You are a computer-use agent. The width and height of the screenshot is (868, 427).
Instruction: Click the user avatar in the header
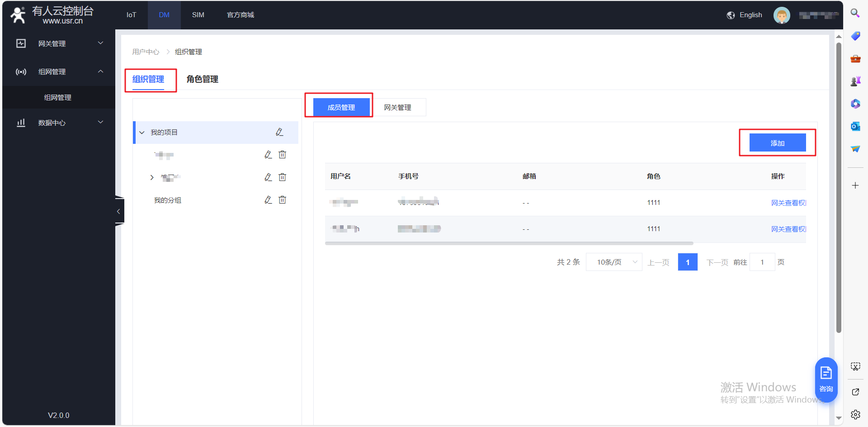tap(781, 15)
